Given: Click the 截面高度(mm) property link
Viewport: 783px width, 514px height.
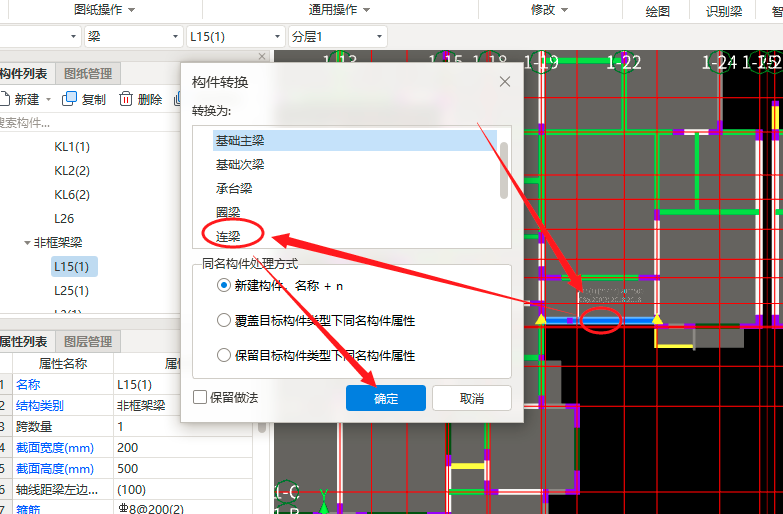Looking at the screenshot, I should [x=55, y=469].
